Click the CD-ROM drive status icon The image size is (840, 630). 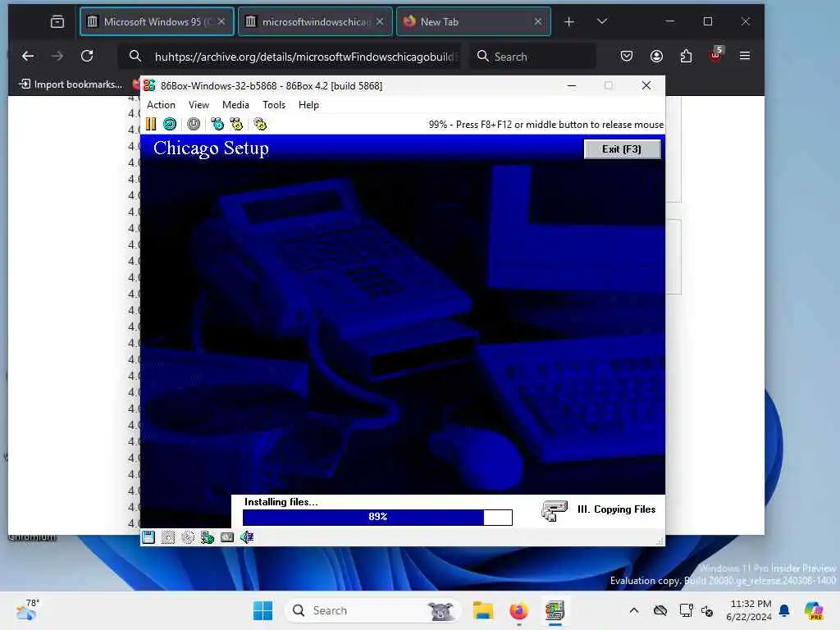(188, 537)
